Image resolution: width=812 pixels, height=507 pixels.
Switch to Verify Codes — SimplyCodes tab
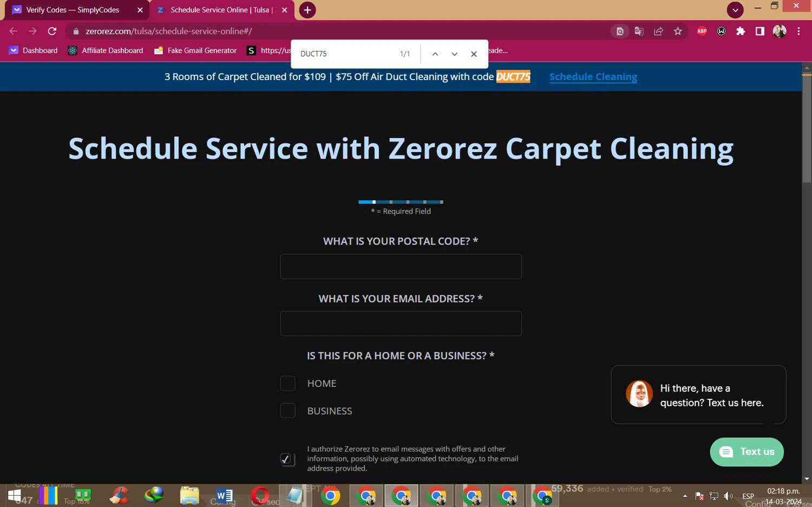coord(77,10)
